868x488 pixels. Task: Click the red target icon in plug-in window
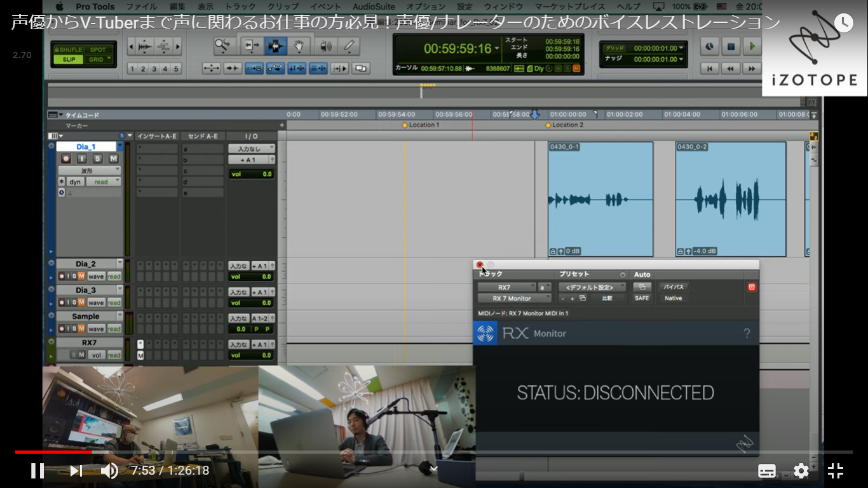click(752, 287)
